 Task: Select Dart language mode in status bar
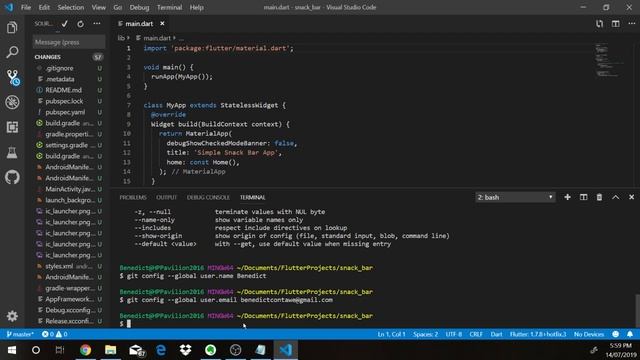(x=496, y=334)
